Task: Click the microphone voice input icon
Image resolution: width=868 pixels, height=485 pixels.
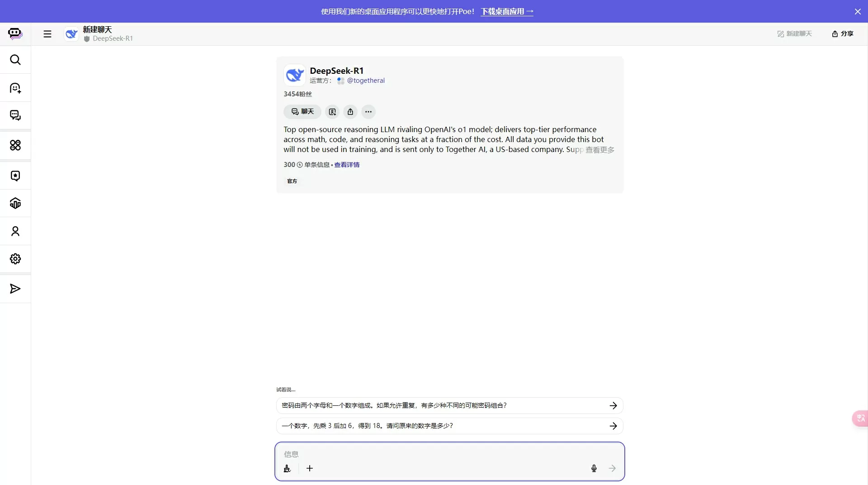Action: 594,468
